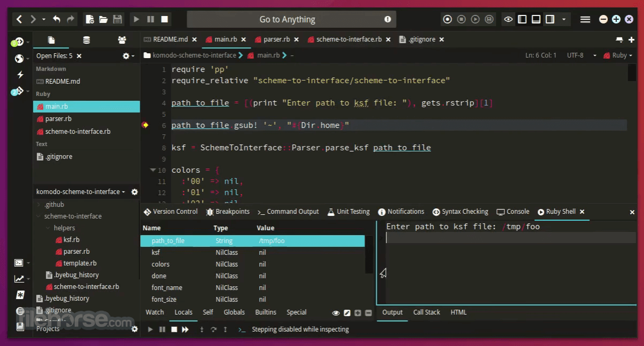Switch to the Open Files sidebar tab

[x=51, y=40]
